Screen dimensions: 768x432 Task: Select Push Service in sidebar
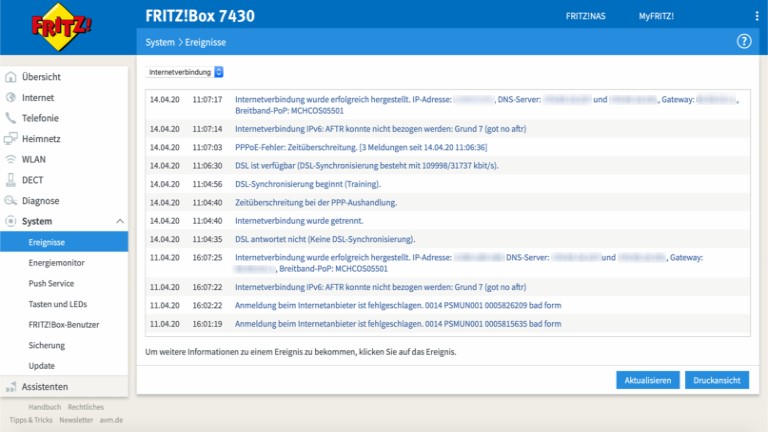pos(51,284)
